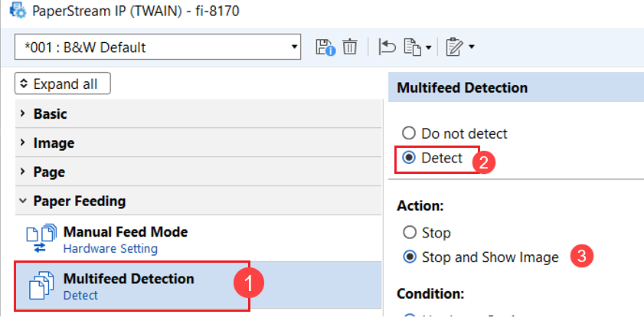Click the Multifeed Detection pages icon
The height and width of the screenshot is (334, 644).
40,287
